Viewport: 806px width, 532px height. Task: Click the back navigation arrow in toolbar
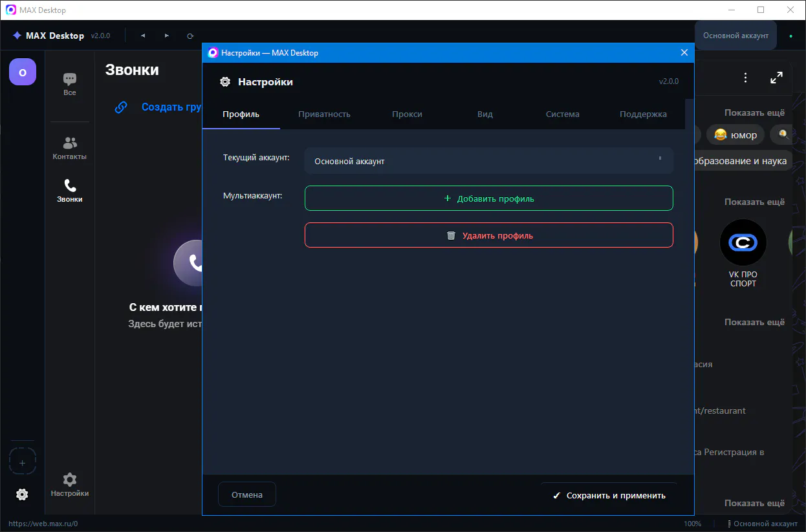point(143,36)
